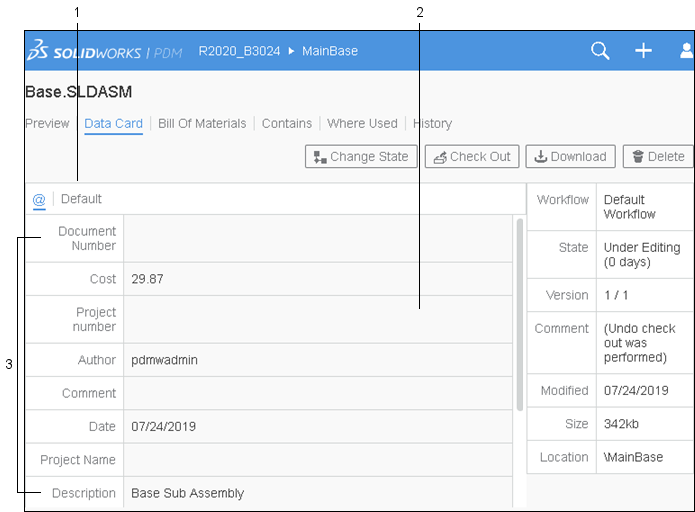The height and width of the screenshot is (512, 695).
Task: Select the Default configuration tab
Action: click(x=82, y=199)
